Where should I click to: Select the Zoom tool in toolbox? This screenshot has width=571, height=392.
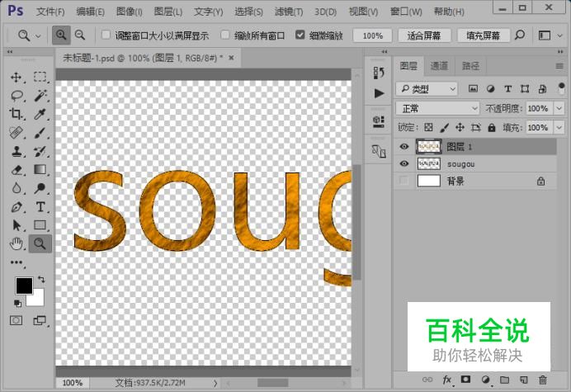point(40,243)
